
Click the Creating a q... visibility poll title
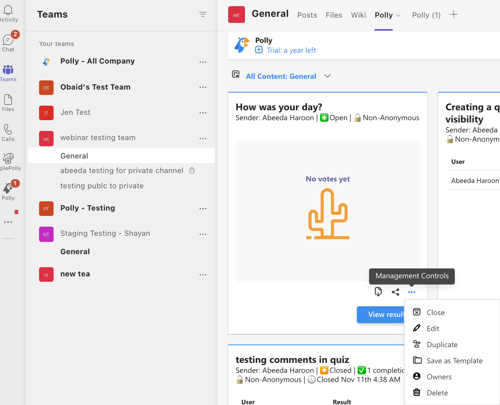point(472,113)
